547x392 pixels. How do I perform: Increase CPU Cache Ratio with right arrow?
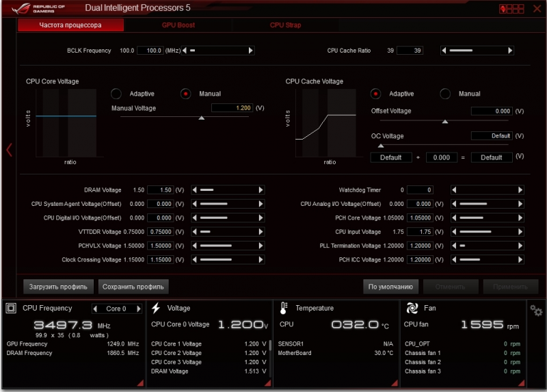pyautogui.click(x=510, y=50)
